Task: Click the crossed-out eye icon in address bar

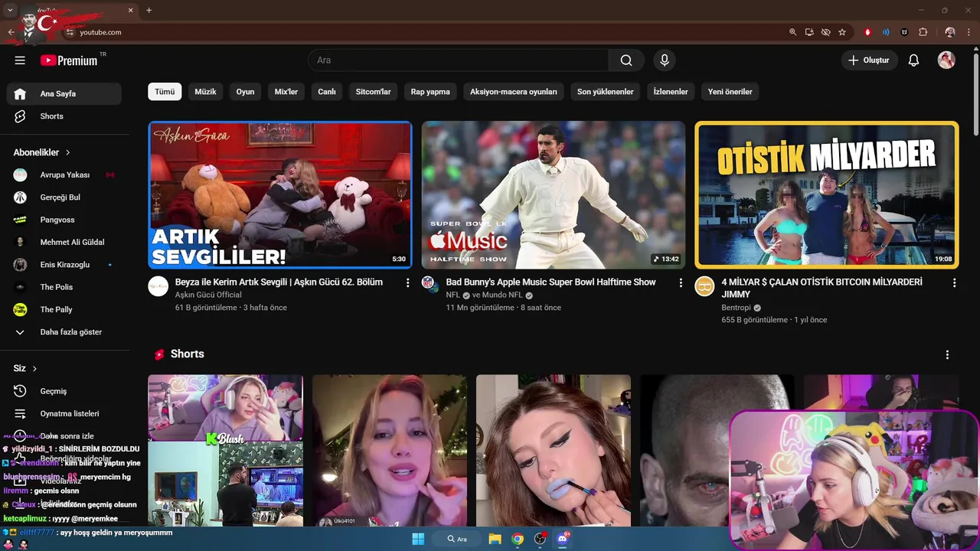Action: [x=825, y=32]
